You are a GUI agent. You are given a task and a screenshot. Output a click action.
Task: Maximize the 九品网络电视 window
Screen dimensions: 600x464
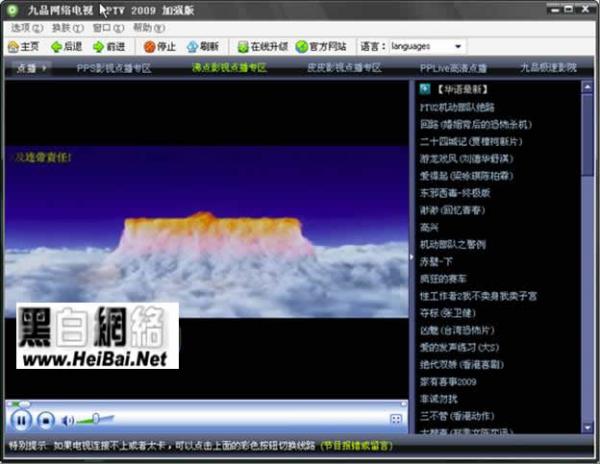569,9
